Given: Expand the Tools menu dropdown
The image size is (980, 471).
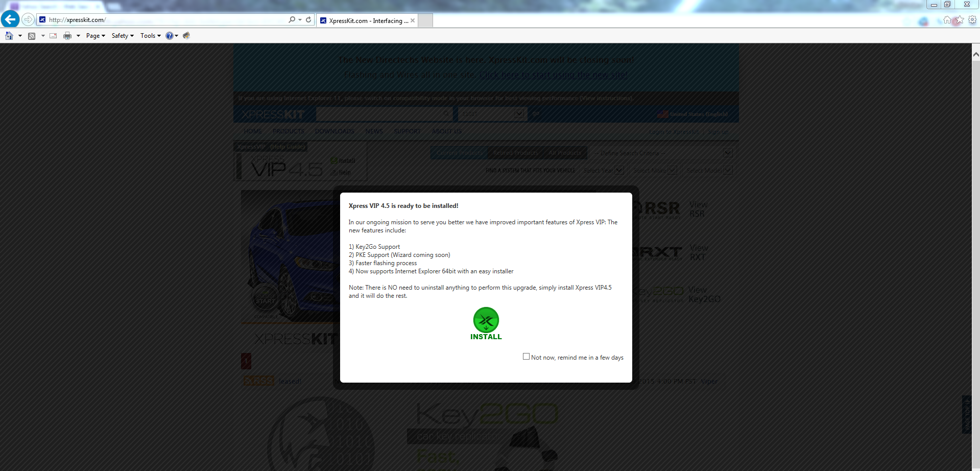Looking at the screenshot, I should tap(150, 36).
